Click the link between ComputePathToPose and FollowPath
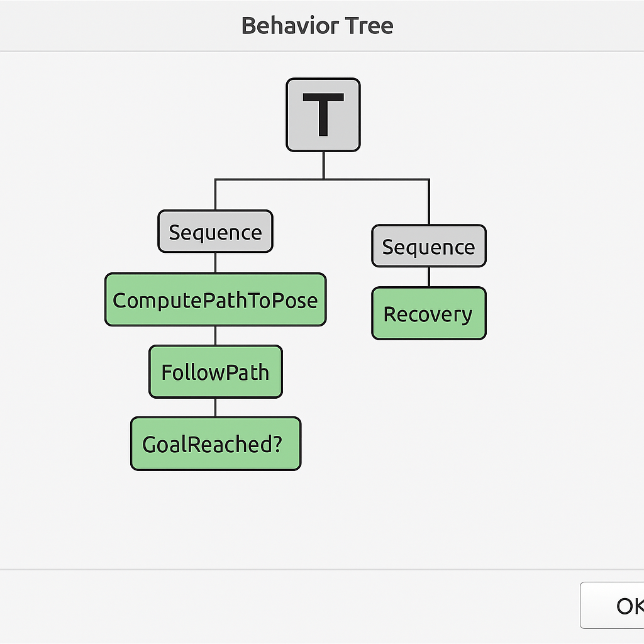 [216, 336]
